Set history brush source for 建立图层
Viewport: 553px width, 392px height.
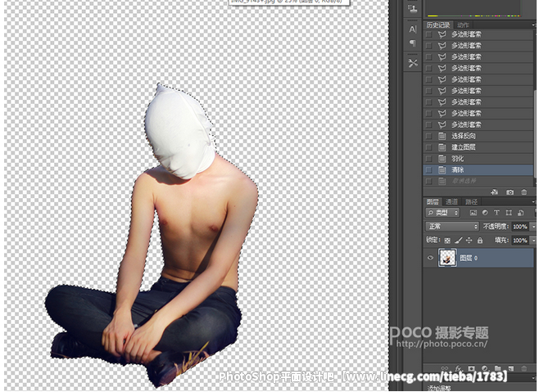[x=428, y=147]
